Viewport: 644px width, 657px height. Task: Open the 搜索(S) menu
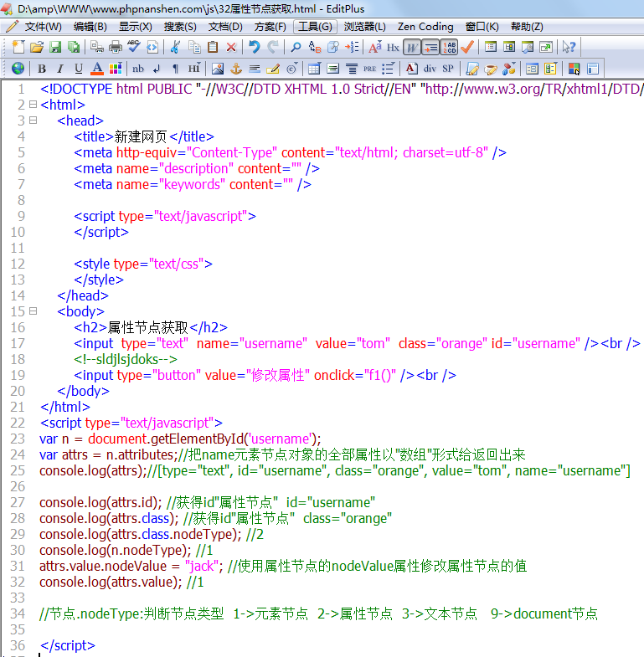pyautogui.click(x=180, y=27)
